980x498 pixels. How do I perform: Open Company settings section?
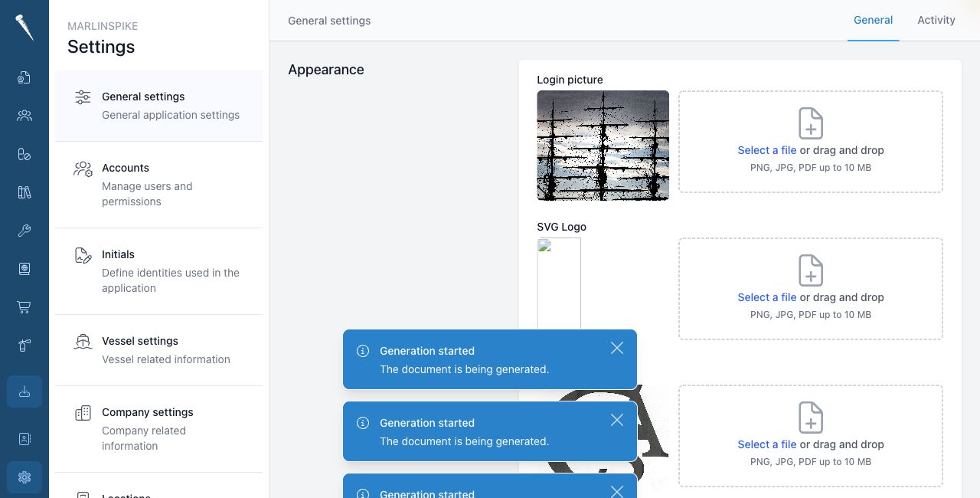(159, 429)
